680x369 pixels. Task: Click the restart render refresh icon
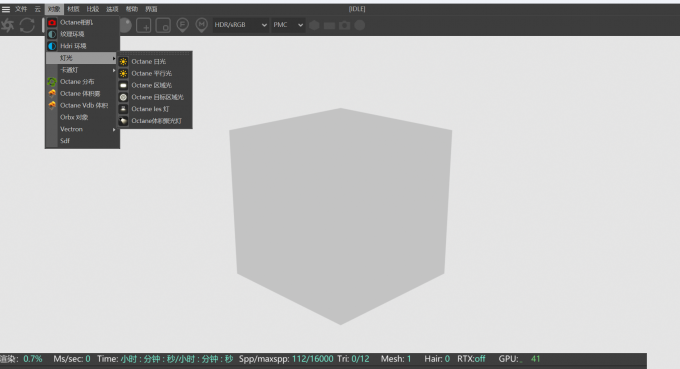tap(27, 25)
